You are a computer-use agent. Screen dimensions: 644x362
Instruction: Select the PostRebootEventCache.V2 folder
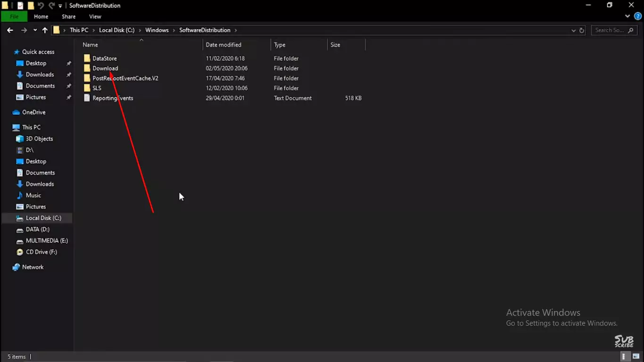pos(125,78)
